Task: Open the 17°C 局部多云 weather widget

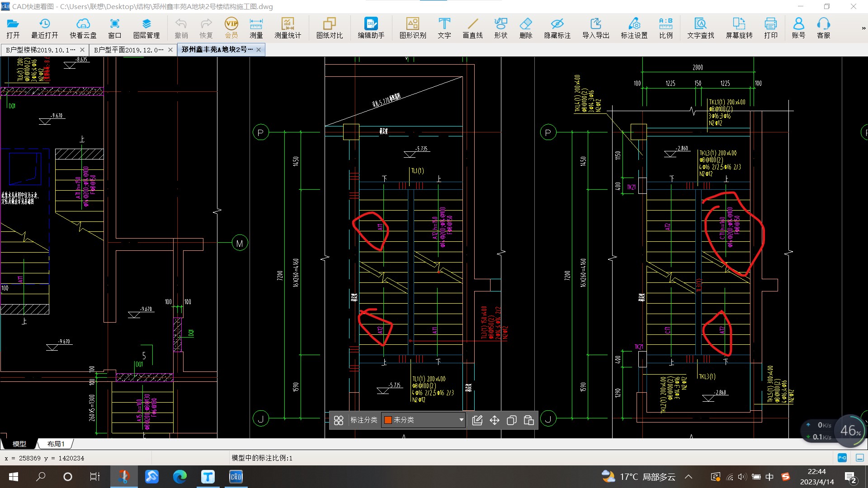Action: [x=638, y=477]
